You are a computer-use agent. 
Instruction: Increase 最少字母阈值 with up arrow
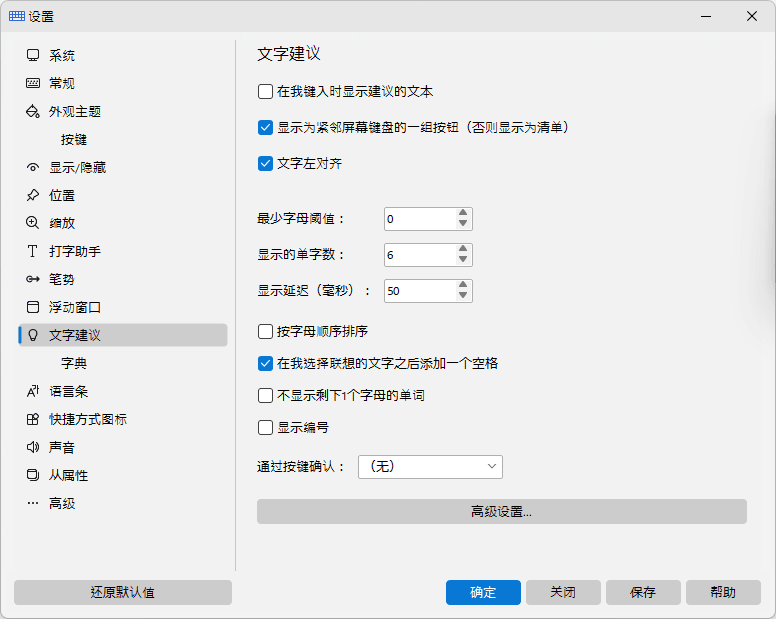point(463,213)
